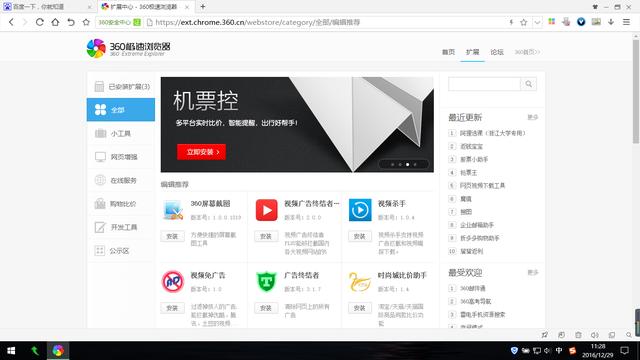Open the 论坛 navigation tab

pyautogui.click(x=497, y=52)
